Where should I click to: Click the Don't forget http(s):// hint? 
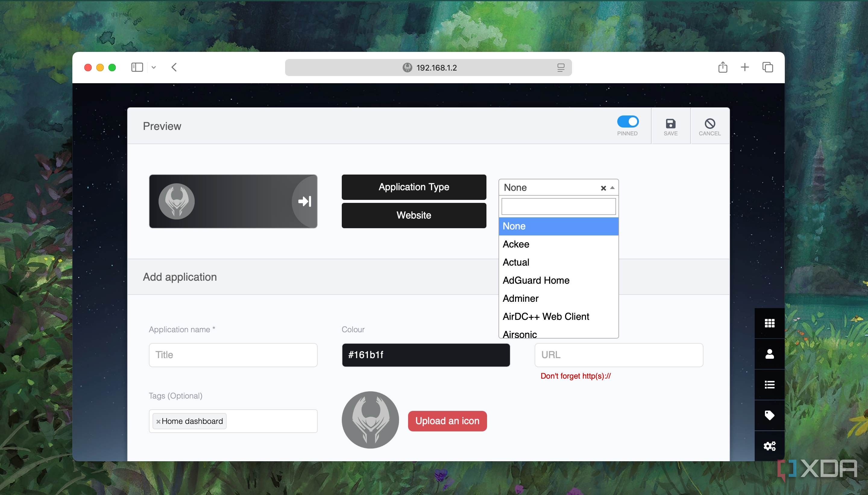click(575, 376)
